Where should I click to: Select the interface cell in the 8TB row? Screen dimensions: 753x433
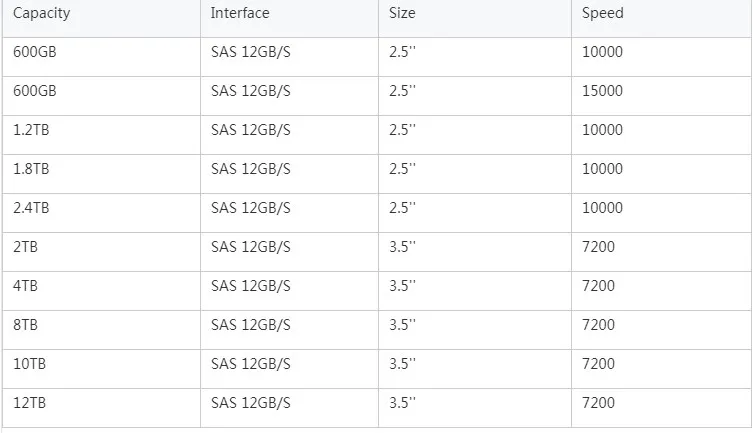click(250, 325)
